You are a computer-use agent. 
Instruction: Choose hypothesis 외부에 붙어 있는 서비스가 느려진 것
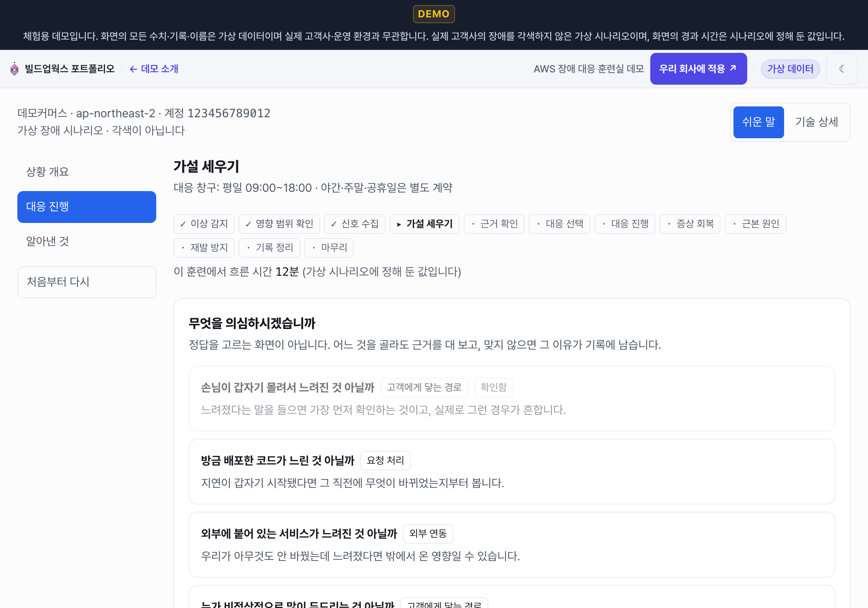512,544
